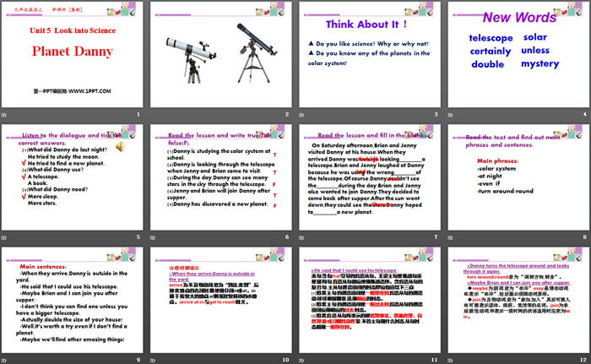
Task: Click the animation star icon under slide 12
Action: tap(451, 361)
